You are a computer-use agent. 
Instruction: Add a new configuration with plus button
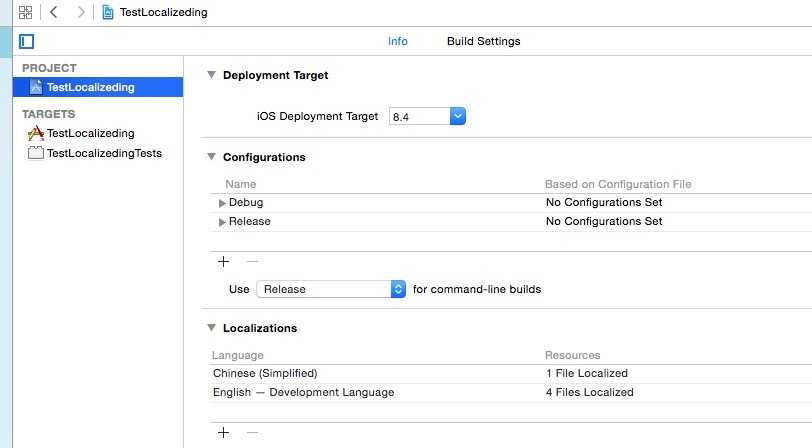(x=223, y=262)
